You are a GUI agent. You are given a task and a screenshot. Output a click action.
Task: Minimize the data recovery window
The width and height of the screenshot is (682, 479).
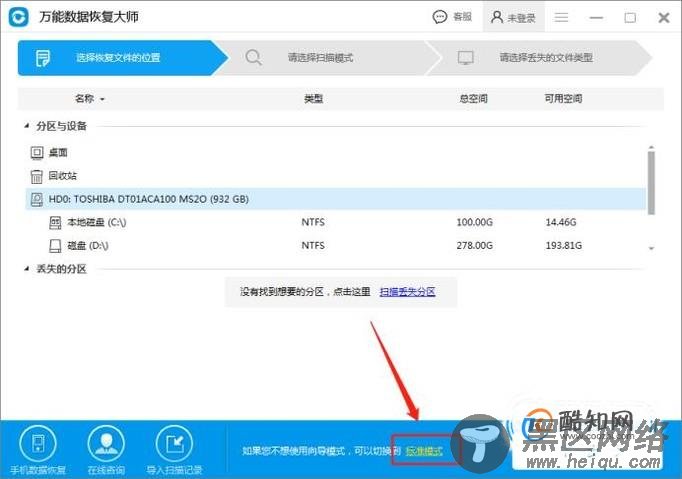click(596, 18)
